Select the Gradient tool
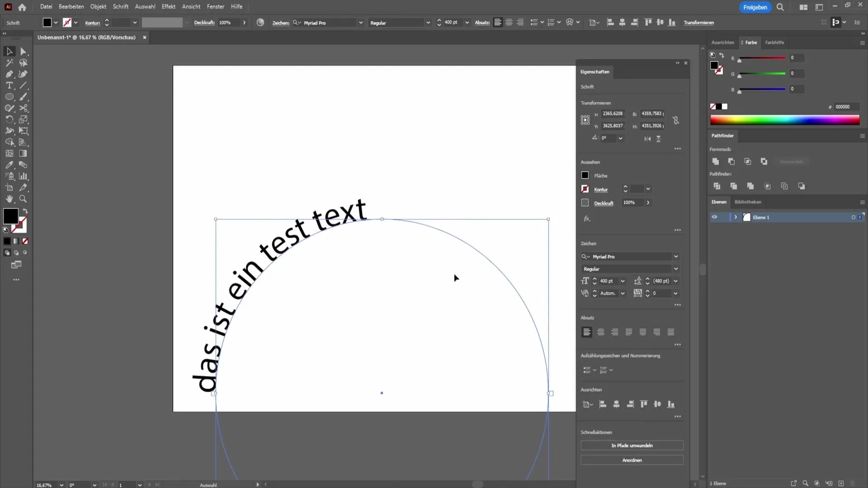868x488 pixels. tap(24, 154)
